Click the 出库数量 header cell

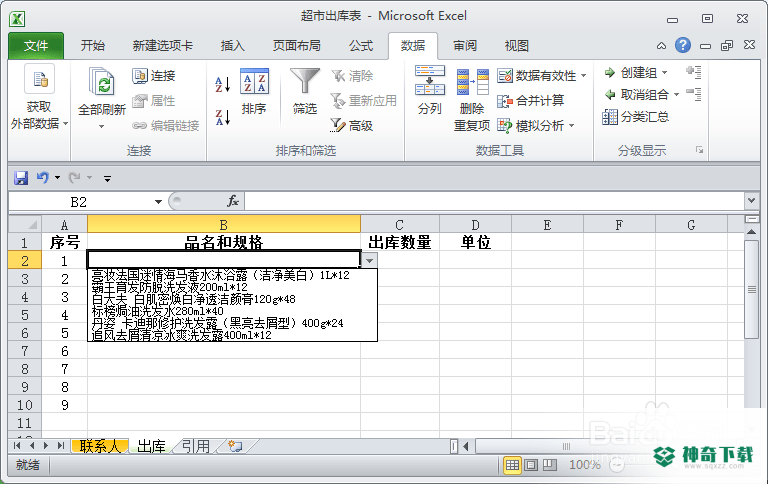(400, 242)
